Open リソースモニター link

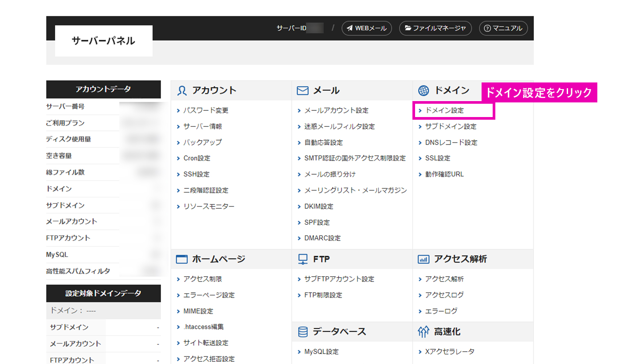tap(209, 206)
